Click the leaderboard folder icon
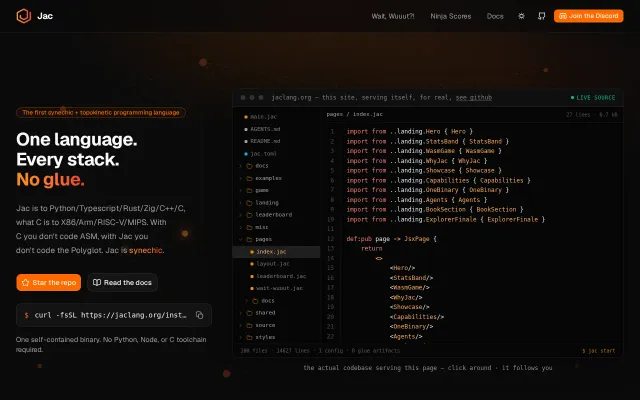The width and height of the screenshot is (640, 400). pyautogui.click(x=249, y=215)
